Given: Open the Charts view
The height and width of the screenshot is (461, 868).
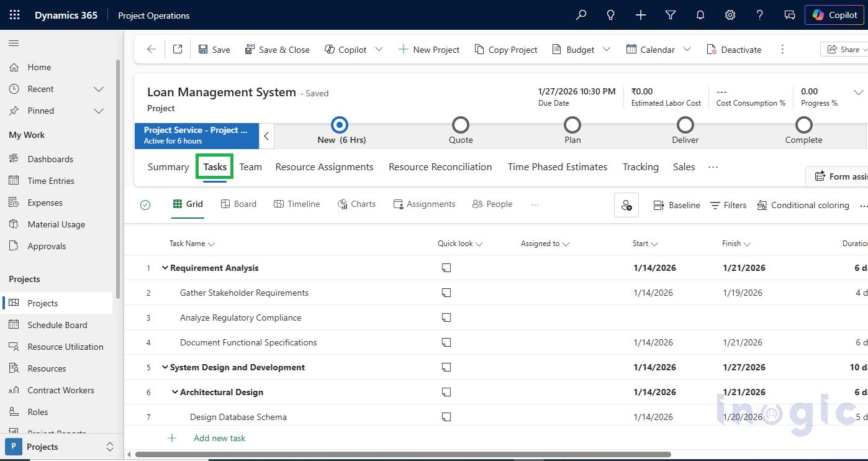Looking at the screenshot, I should pos(356,204).
